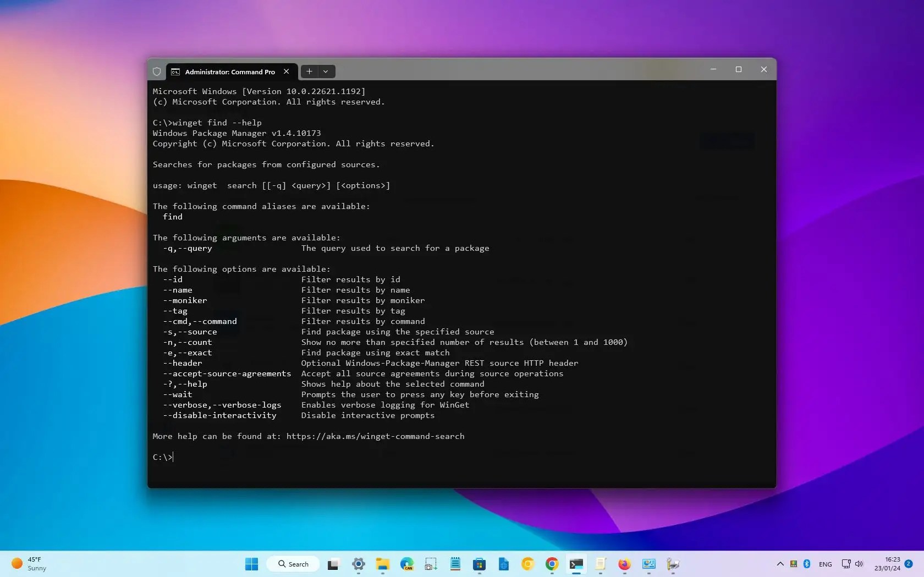The image size is (924, 577).
Task: Click the winget-command-search help link
Action: (x=375, y=436)
